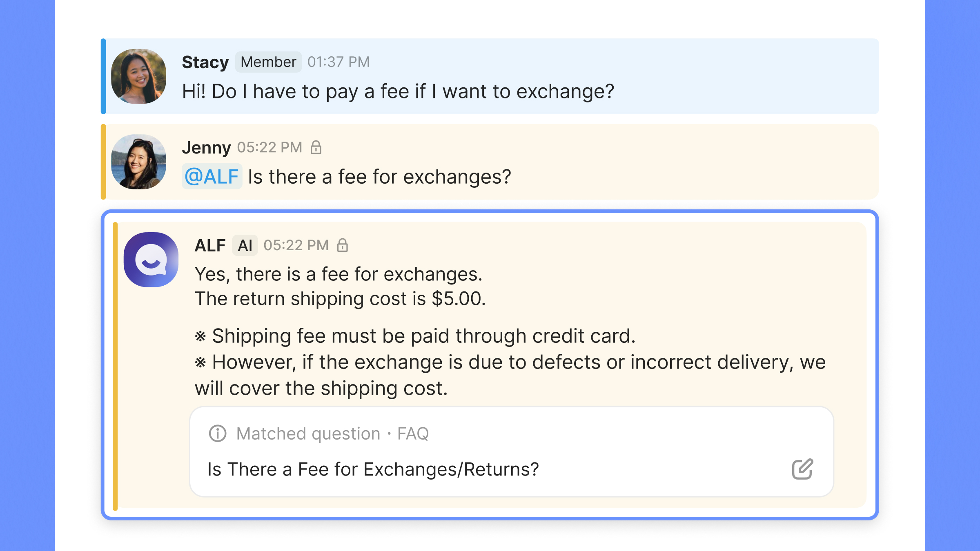Click the lock icon on Jenny's message
This screenshot has width=980, height=551.
click(316, 147)
